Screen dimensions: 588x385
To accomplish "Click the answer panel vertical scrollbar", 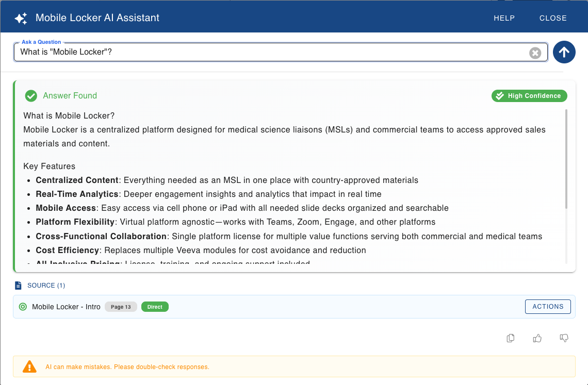I will pyautogui.click(x=566, y=159).
